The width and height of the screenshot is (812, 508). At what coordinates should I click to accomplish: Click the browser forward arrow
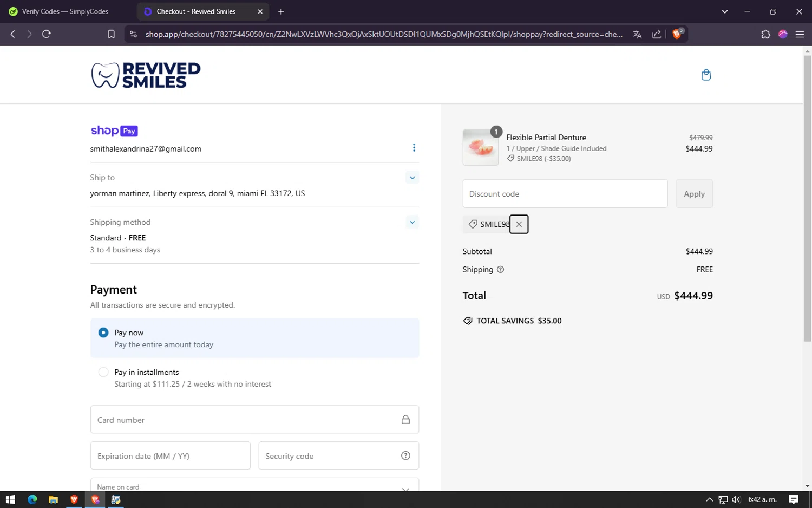[x=29, y=34]
